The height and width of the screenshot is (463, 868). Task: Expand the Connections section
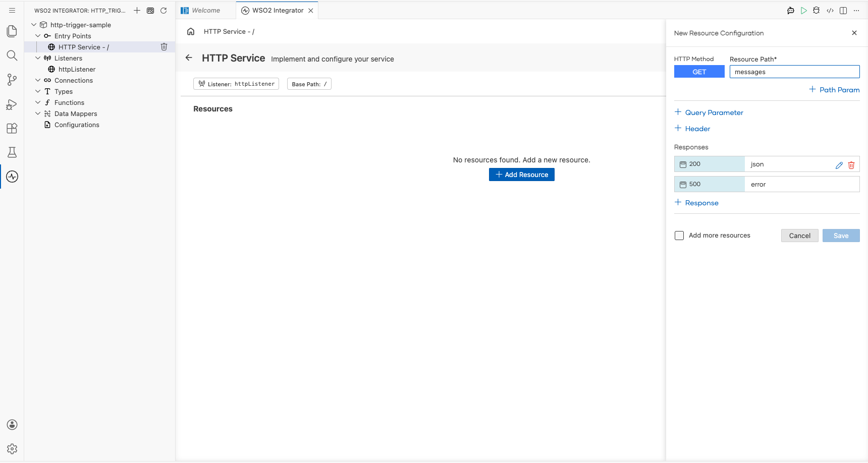pyautogui.click(x=38, y=80)
